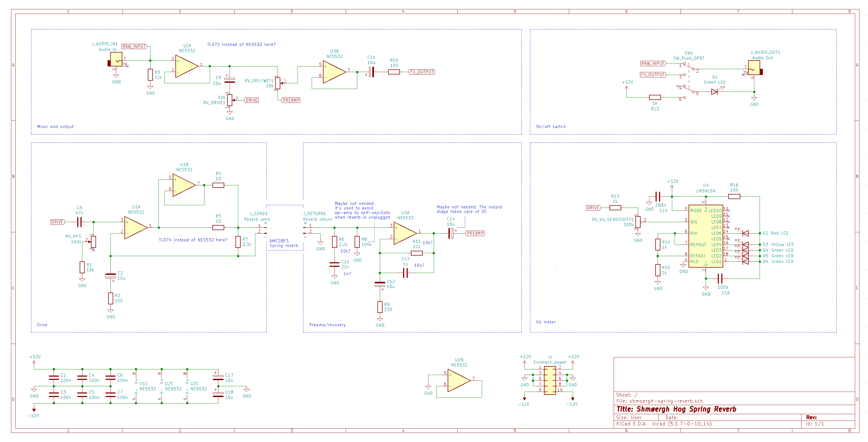Select the J_AUDIO_OUT1 audio jack symbol

point(755,68)
